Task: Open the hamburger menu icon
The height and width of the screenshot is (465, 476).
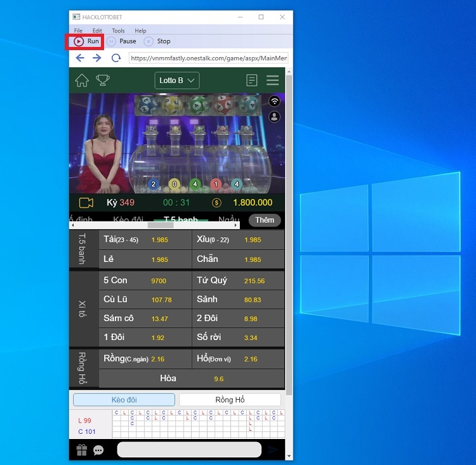Action: [x=272, y=81]
